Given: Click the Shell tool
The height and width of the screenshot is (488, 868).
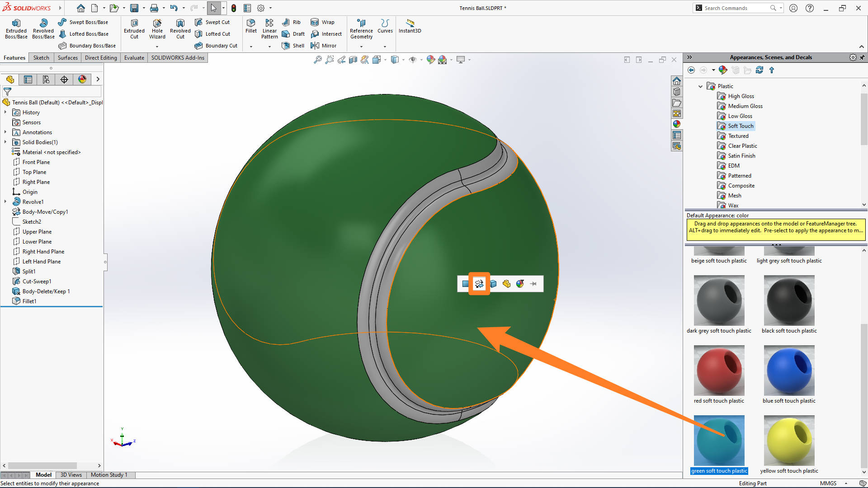Looking at the screenshot, I should click(293, 45).
